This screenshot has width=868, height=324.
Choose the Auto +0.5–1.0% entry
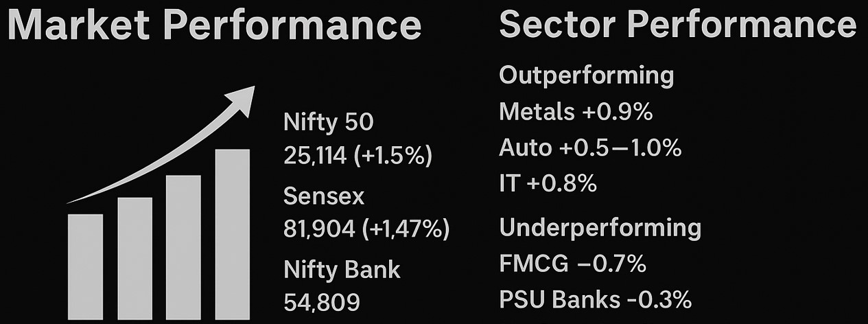[x=590, y=148]
